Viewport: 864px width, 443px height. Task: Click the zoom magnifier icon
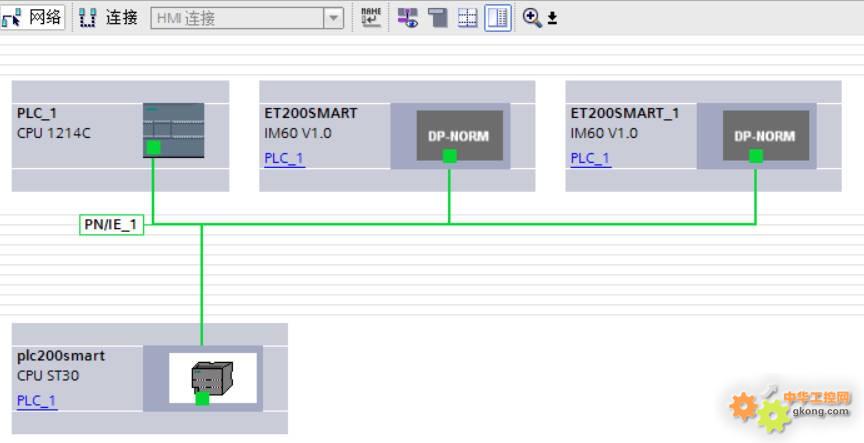coord(531,17)
